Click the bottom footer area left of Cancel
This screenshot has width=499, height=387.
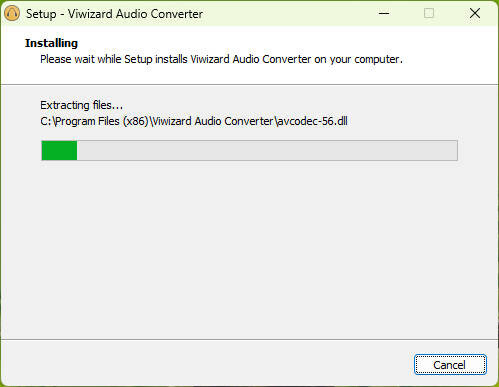click(x=207, y=364)
